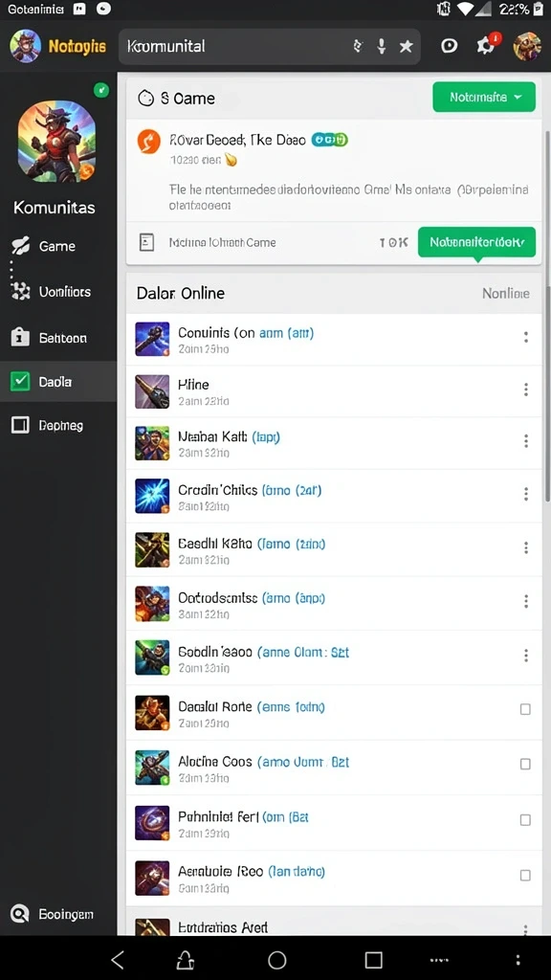Screen dimensions: 551x980
Task: Open Conuinis row game thumbnail
Action: click(x=152, y=340)
